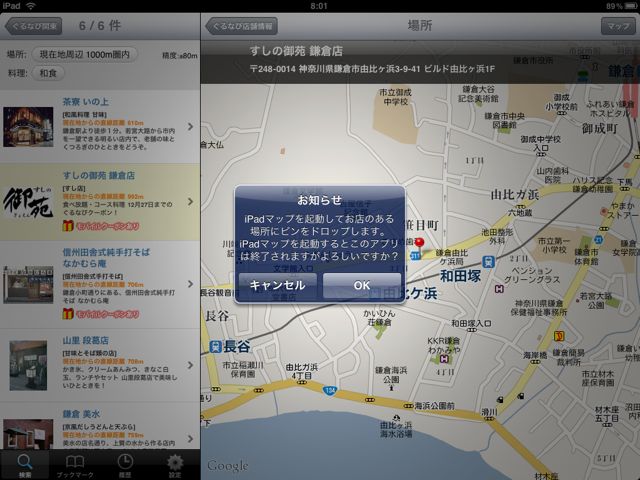Select the 鎌倉 美水 title
The width and height of the screenshot is (640, 480).
(81, 414)
